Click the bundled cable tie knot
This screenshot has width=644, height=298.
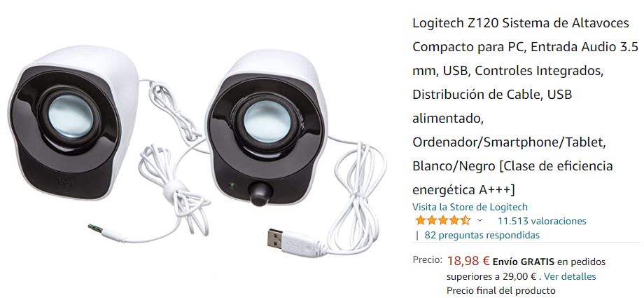[x=172, y=189]
